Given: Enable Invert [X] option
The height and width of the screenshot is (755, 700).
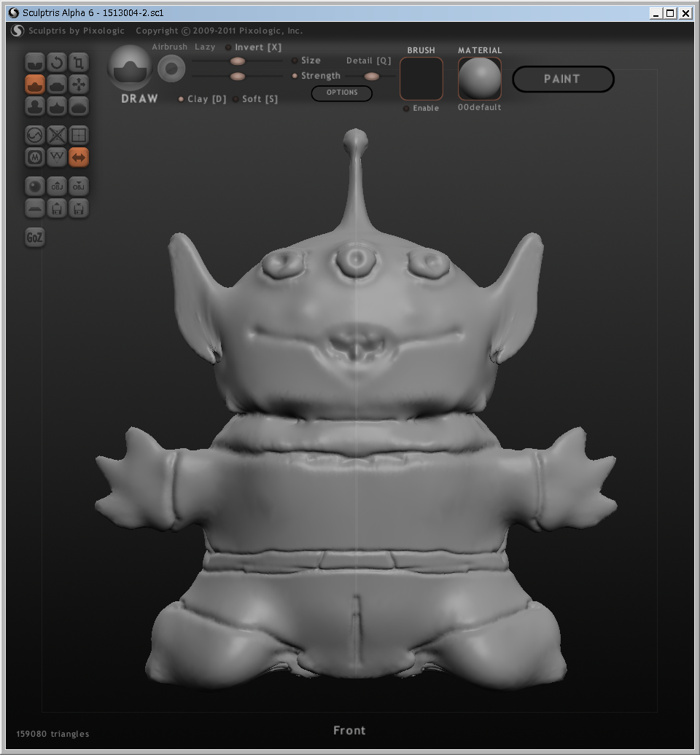Looking at the screenshot, I should point(254,47).
